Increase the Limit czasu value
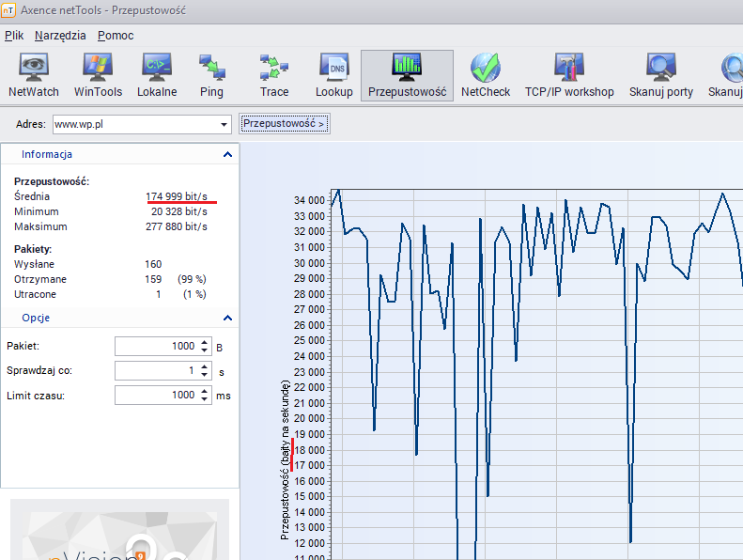The image size is (743, 560). [x=204, y=391]
